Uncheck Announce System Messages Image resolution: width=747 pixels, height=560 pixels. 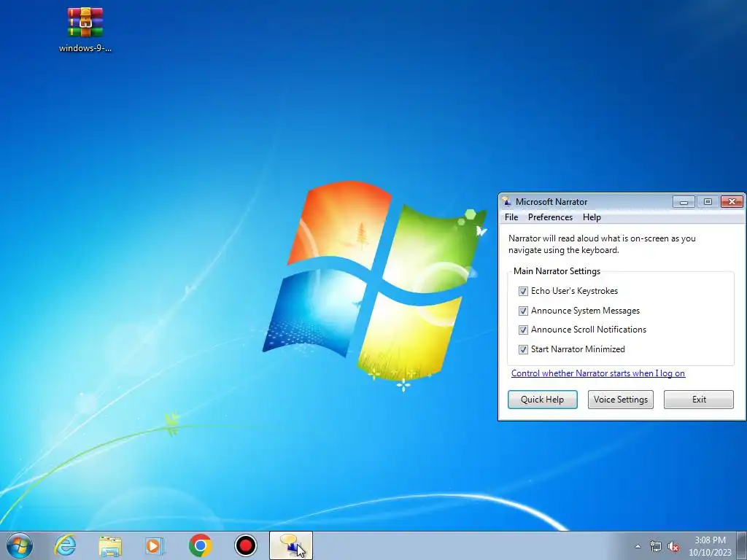click(523, 311)
